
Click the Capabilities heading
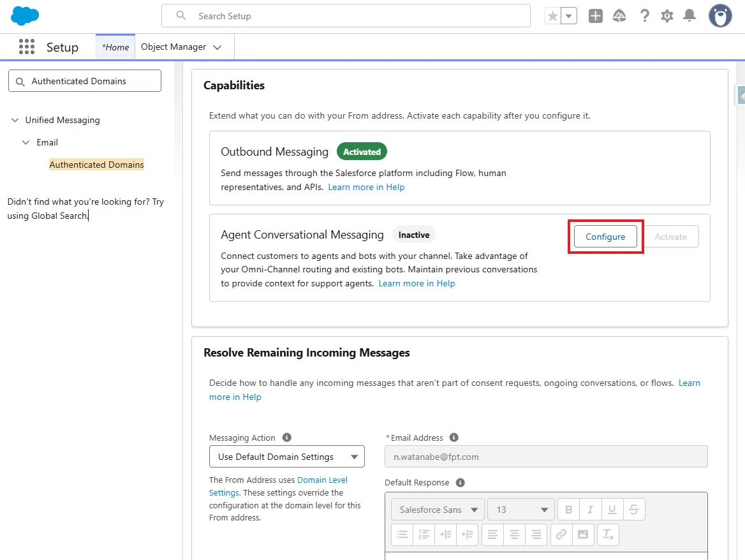point(233,85)
